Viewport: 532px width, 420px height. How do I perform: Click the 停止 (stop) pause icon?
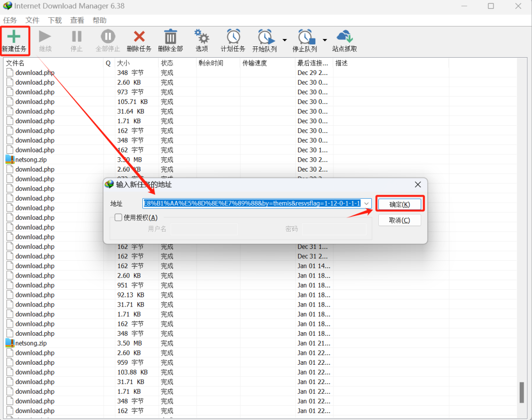tap(77, 36)
